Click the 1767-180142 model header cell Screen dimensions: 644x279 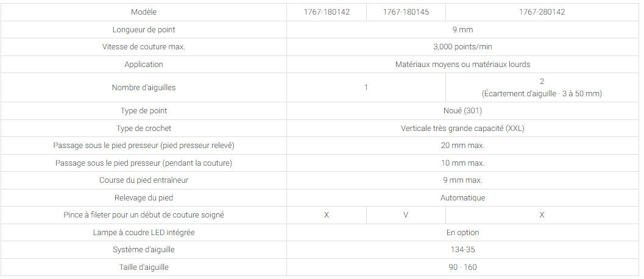coord(327,12)
